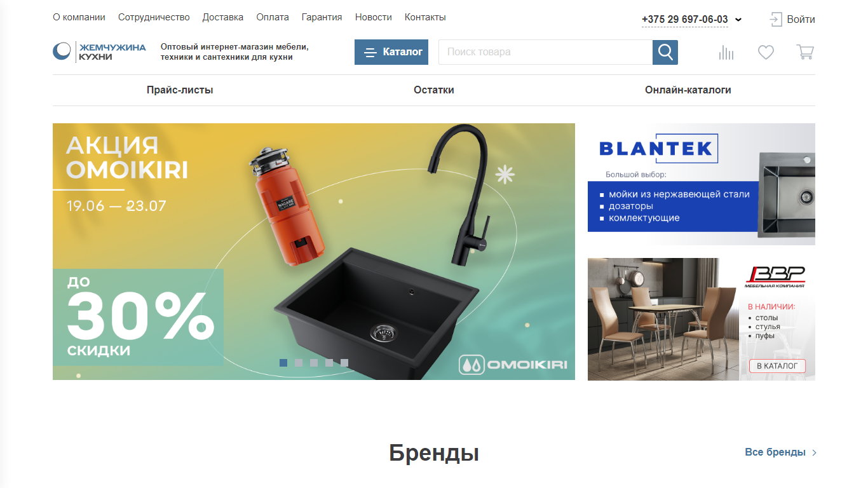The height and width of the screenshot is (488, 868).
Task: Go to the Остатки section
Action: coord(434,90)
